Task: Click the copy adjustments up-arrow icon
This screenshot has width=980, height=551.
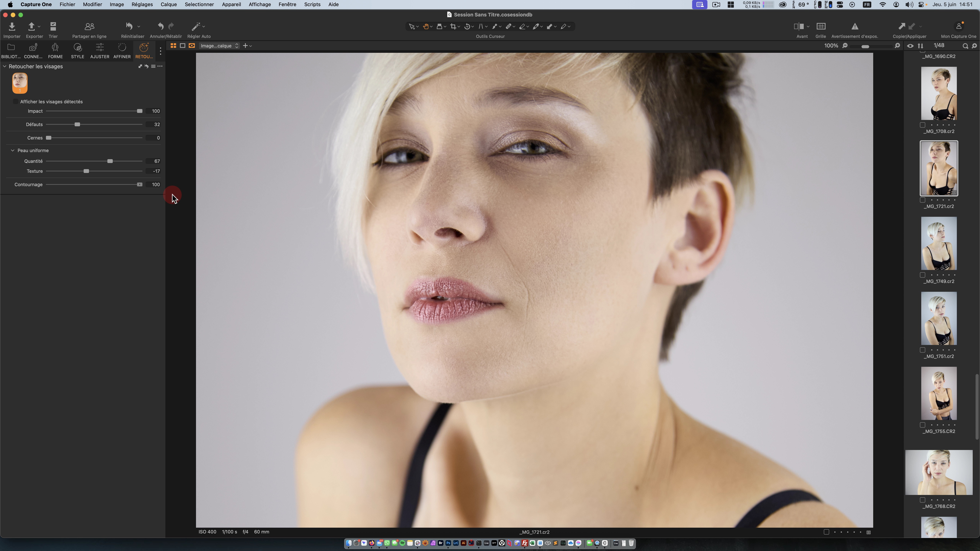Action: pyautogui.click(x=902, y=26)
